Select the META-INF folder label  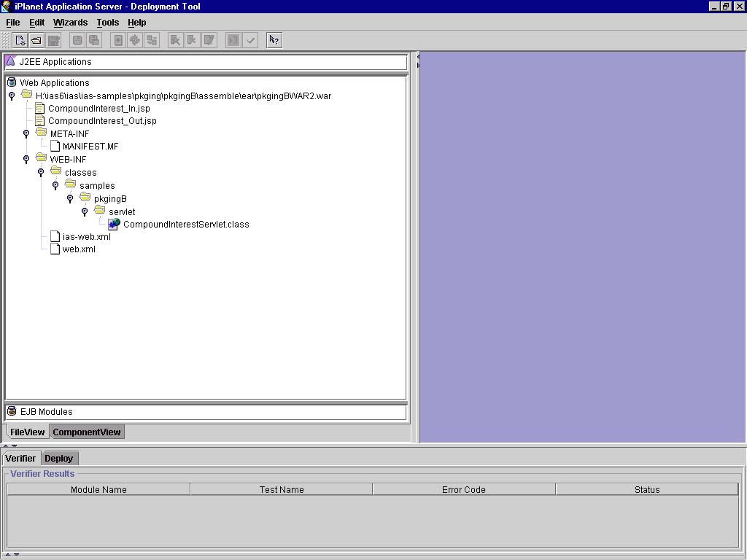(x=69, y=134)
